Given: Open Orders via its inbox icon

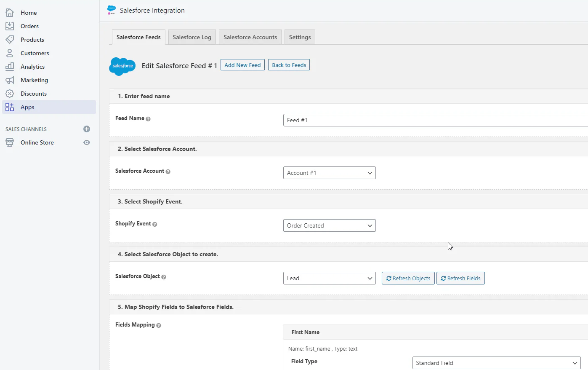Looking at the screenshot, I should [10, 26].
